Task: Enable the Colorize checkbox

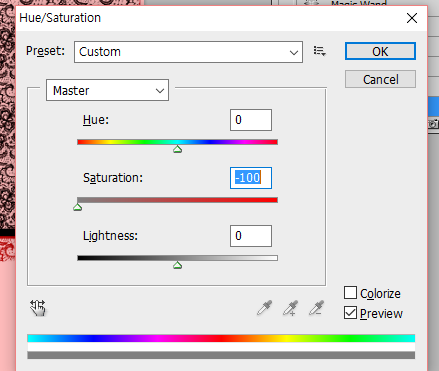Action: tap(350, 293)
